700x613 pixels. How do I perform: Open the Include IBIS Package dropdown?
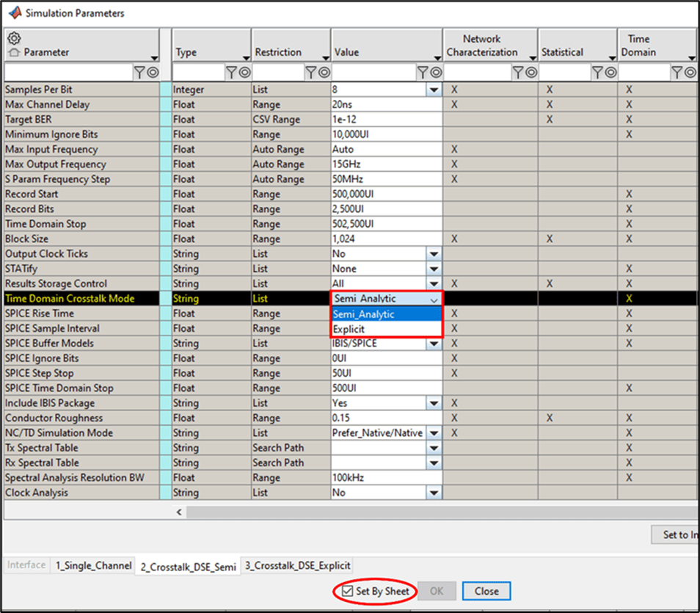[434, 404]
